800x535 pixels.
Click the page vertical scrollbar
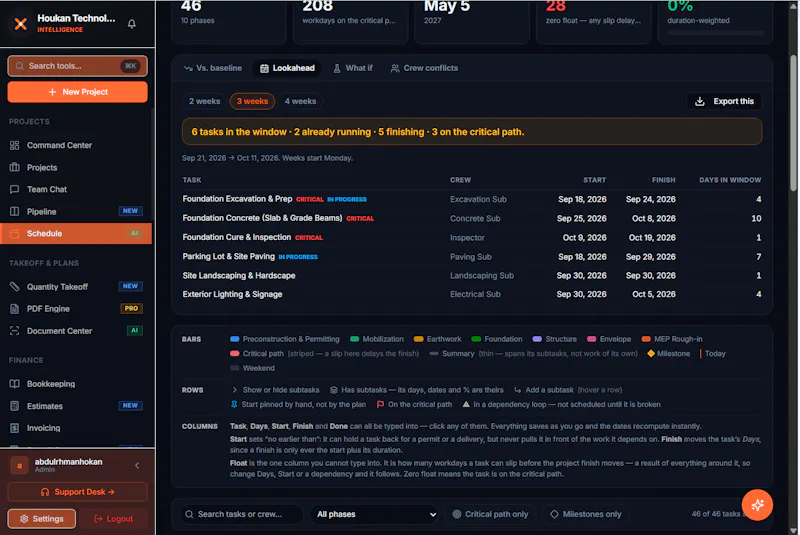pyautogui.click(x=793, y=122)
